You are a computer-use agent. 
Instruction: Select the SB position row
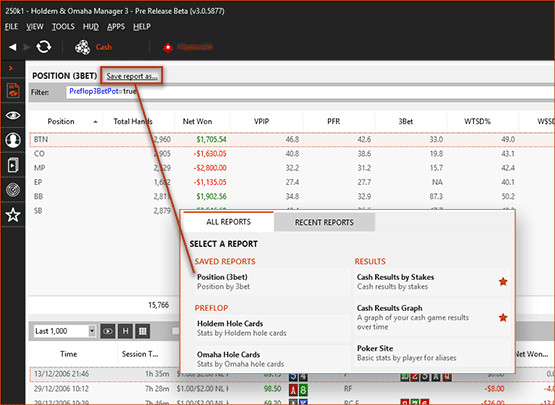point(104,211)
